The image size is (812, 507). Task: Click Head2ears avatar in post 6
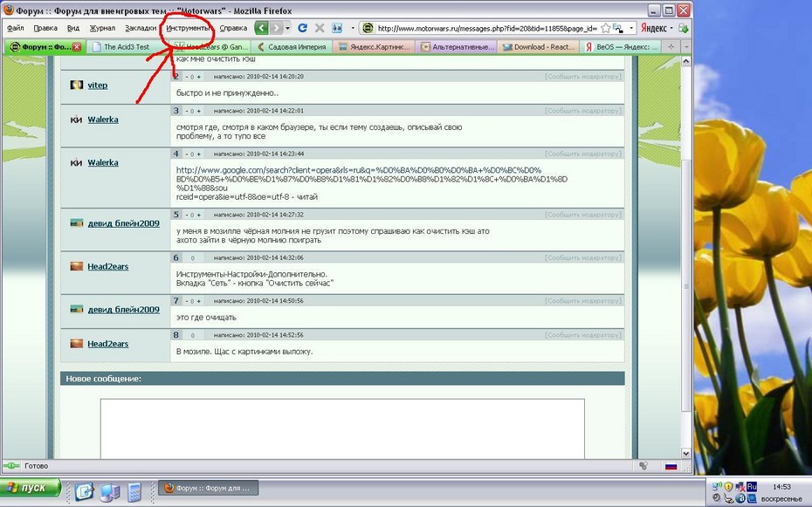tap(76, 266)
